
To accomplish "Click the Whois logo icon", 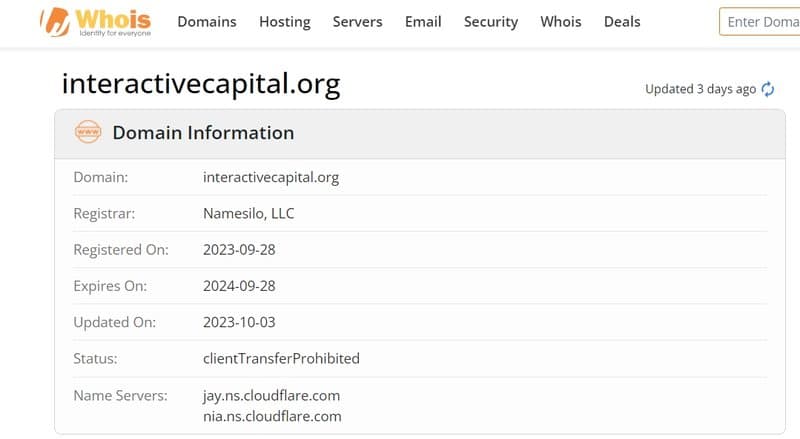I will click(x=55, y=22).
